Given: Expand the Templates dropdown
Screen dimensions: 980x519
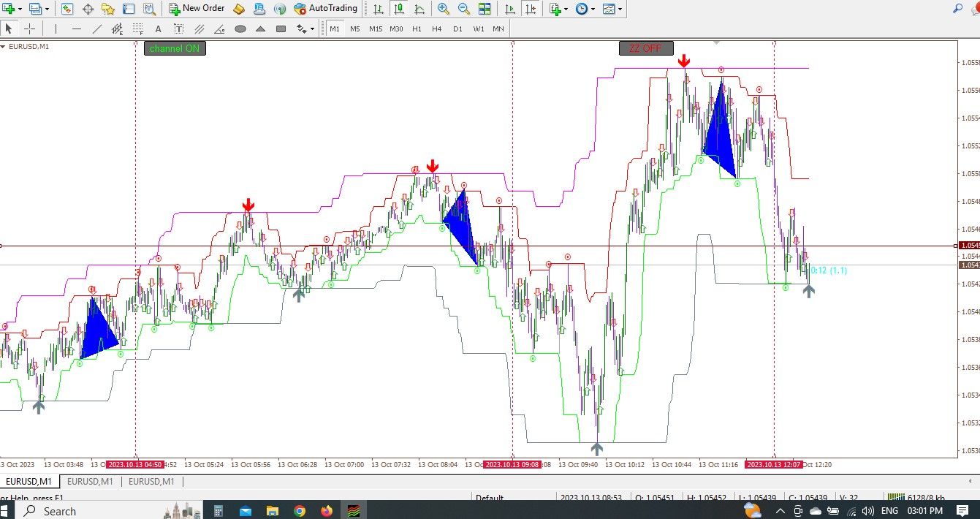Looking at the screenshot, I should pyautogui.click(x=620, y=9).
